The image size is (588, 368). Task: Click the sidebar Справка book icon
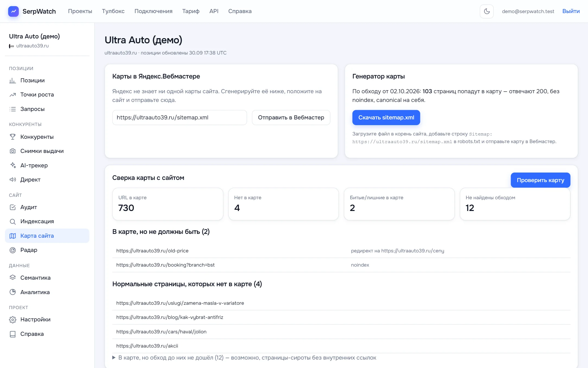pyautogui.click(x=13, y=334)
